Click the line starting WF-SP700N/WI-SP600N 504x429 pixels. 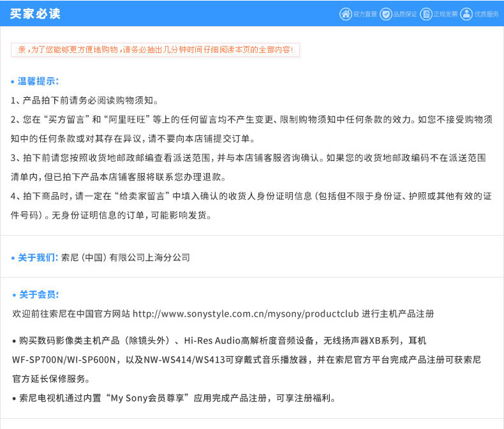coord(246,359)
